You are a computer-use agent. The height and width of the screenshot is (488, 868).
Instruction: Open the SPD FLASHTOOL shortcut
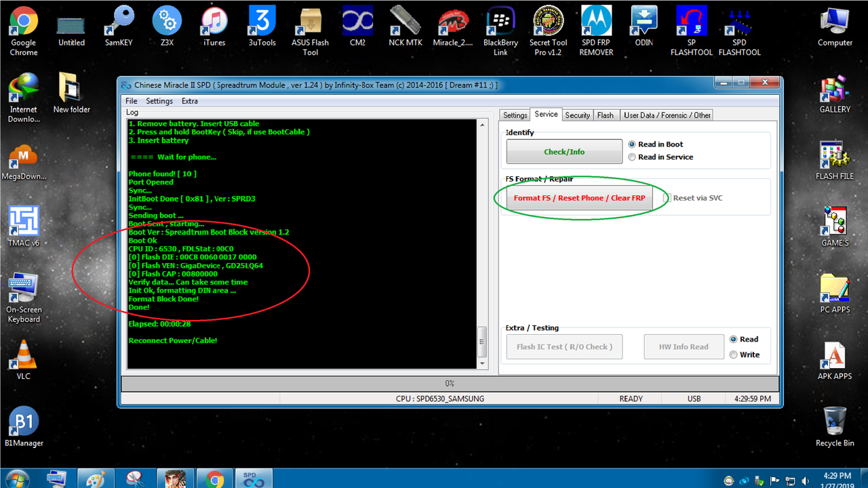pos(739,30)
